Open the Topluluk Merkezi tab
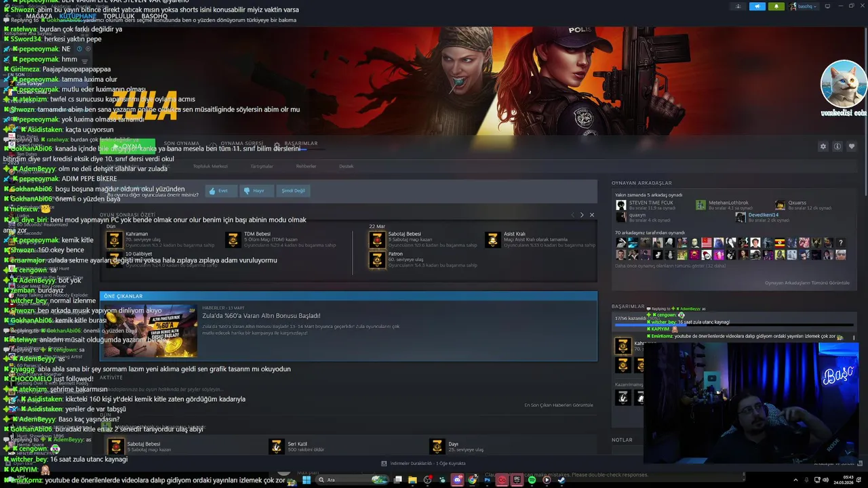Image resolution: width=868 pixels, height=488 pixels. [x=210, y=166]
